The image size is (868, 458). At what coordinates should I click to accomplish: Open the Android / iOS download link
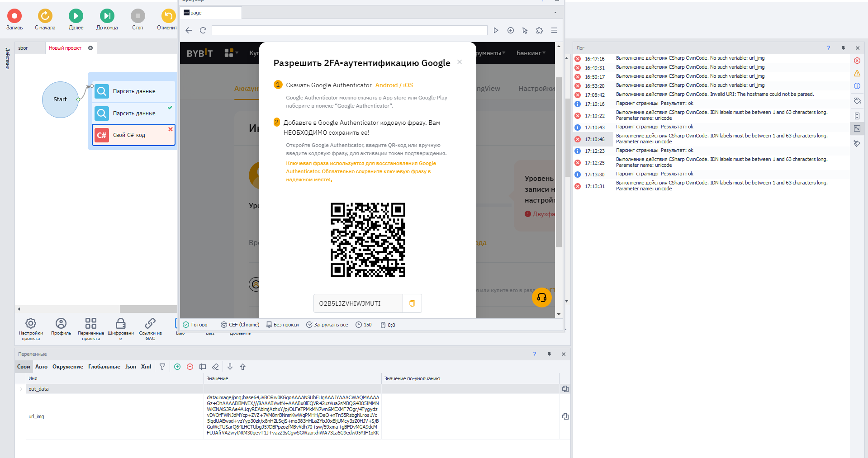point(394,85)
